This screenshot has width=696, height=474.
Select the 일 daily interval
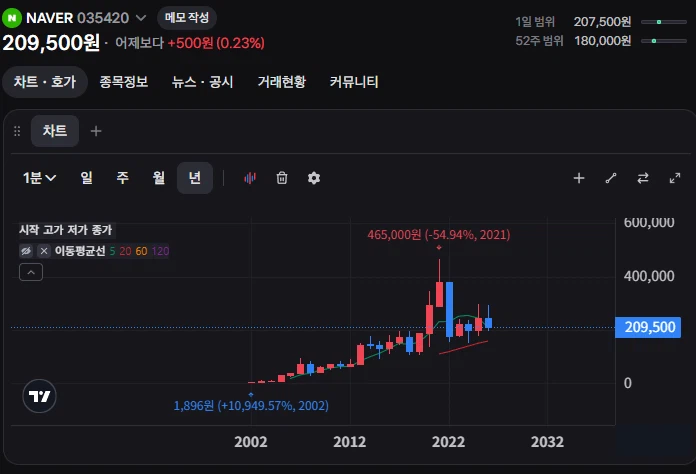click(x=87, y=178)
